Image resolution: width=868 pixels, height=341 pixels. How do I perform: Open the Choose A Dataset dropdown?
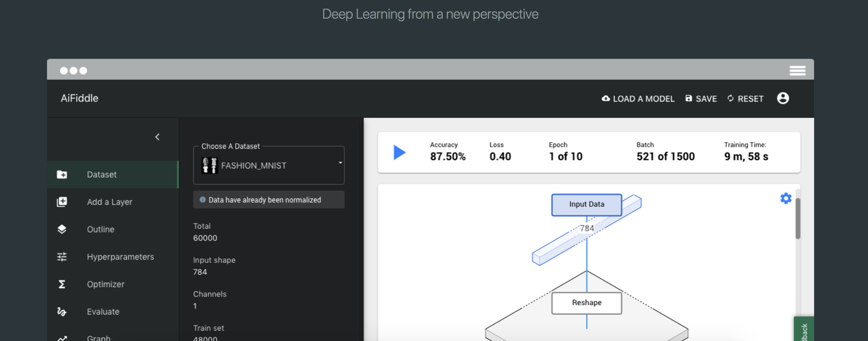[268, 166]
